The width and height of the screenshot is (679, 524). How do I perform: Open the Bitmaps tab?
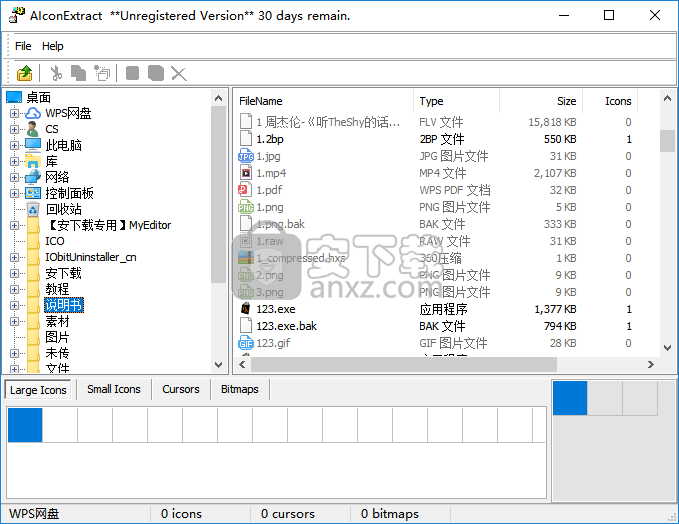[239, 390]
